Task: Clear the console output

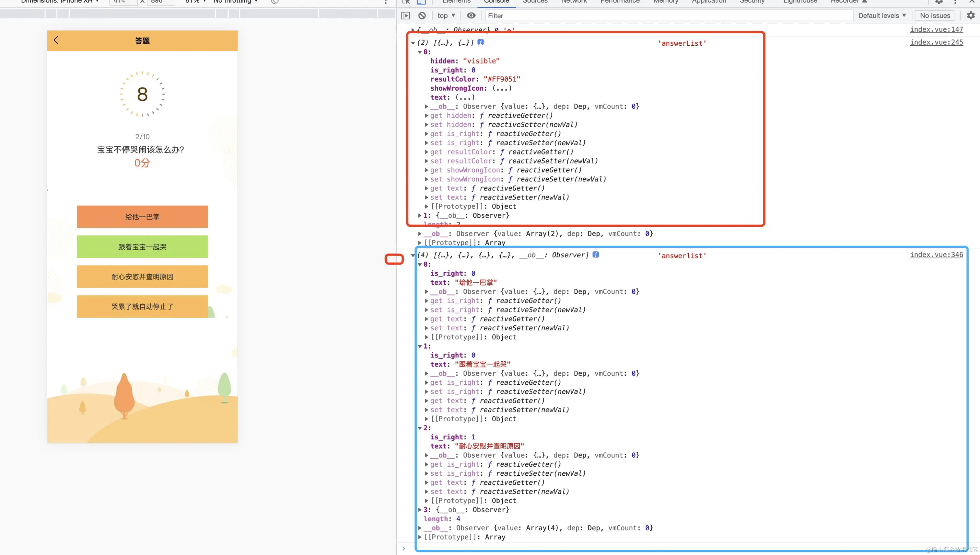Action: coord(422,16)
